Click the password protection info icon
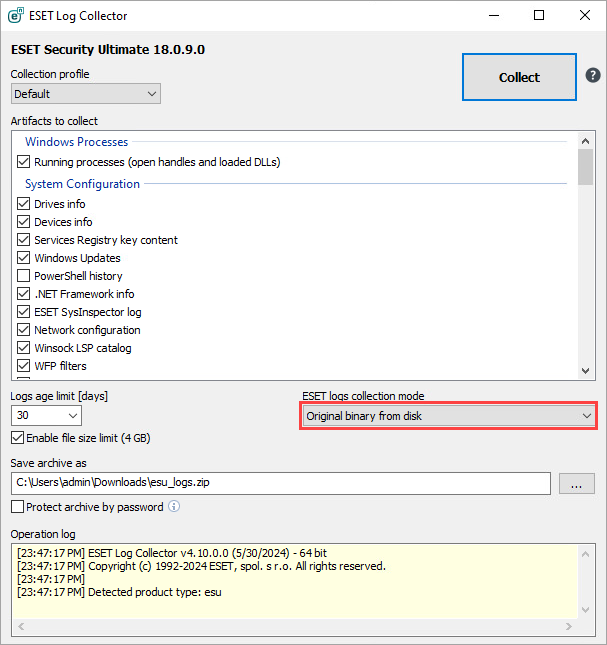 (x=174, y=506)
